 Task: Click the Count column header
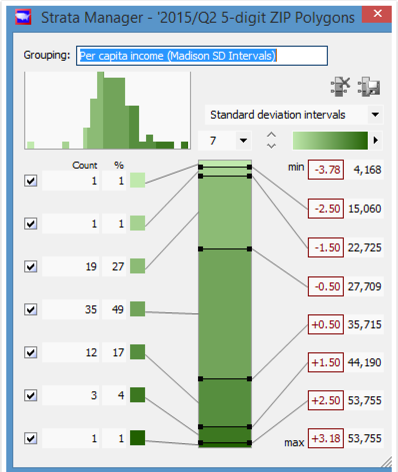[x=85, y=165]
